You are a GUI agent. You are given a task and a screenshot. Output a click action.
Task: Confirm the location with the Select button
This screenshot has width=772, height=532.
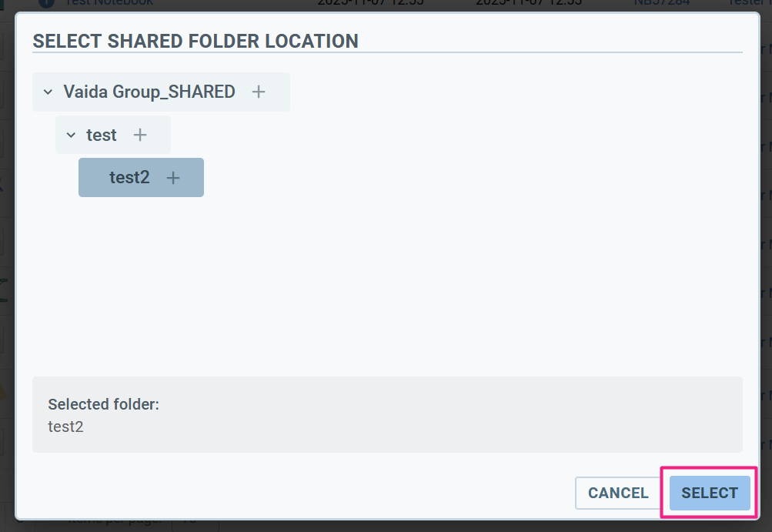[709, 493]
